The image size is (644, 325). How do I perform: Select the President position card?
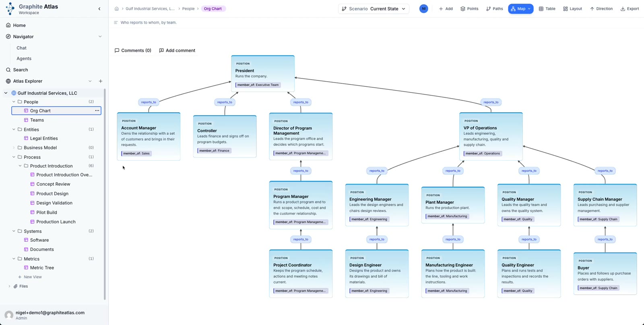pyautogui.click(x=263, y=74)
